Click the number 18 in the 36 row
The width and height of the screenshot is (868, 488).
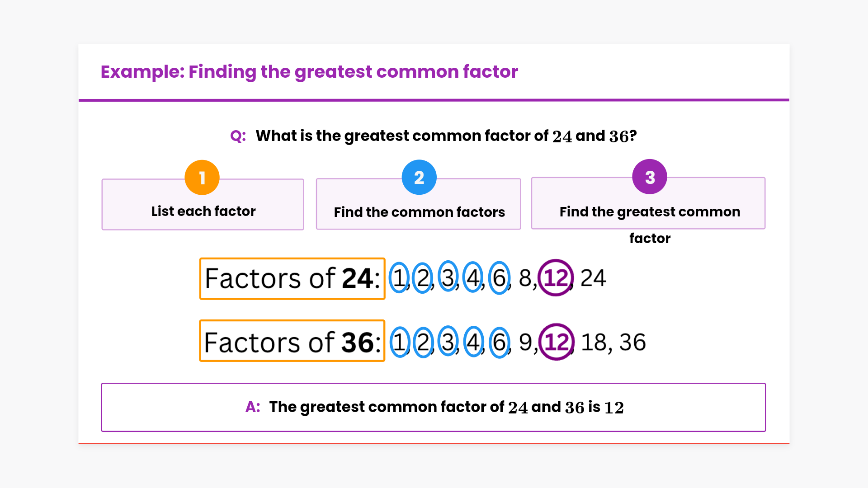pos(594,342)
